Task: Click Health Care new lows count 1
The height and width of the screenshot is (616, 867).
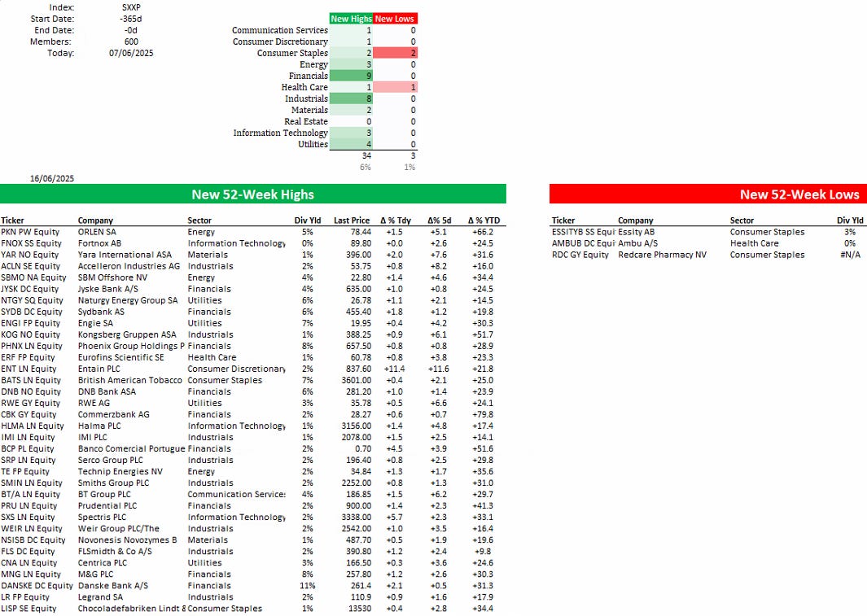Action: 395,87
